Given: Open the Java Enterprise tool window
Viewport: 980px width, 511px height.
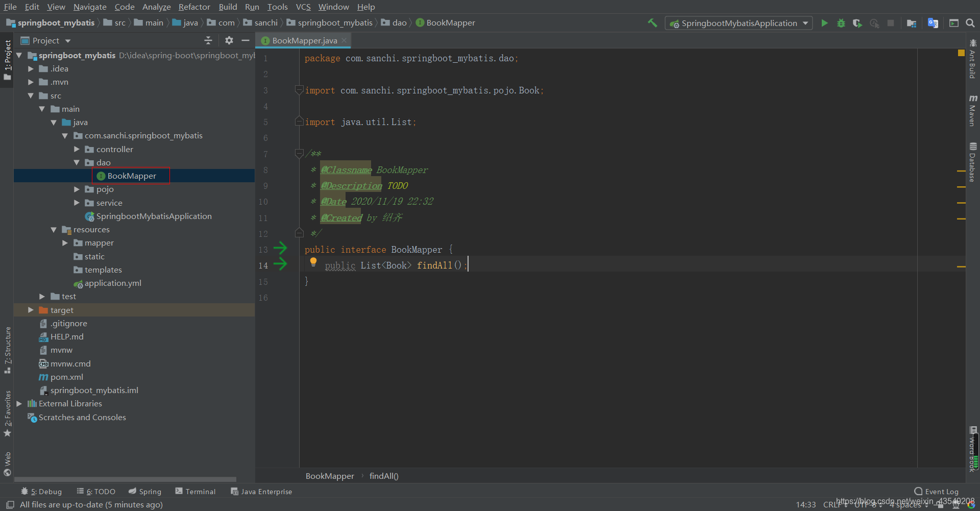Looking at the screenshot, I should (x=261, y=491).
